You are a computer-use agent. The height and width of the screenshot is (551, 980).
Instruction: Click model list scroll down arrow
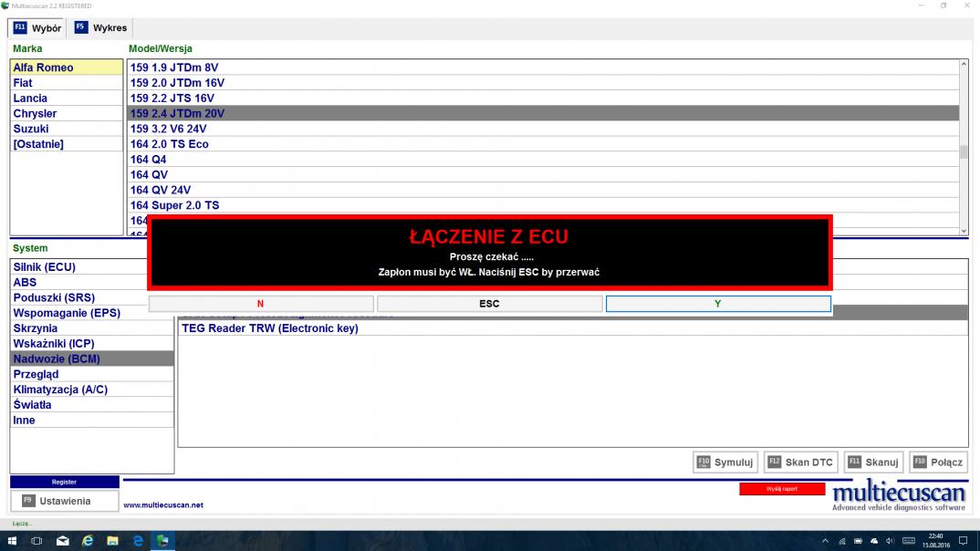(x=964, y=231)
